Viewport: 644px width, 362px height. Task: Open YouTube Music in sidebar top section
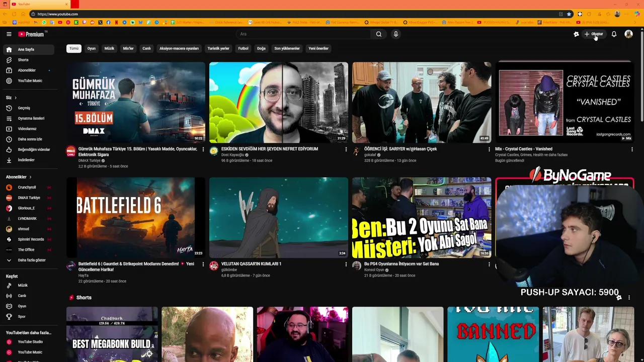[29, 80]
